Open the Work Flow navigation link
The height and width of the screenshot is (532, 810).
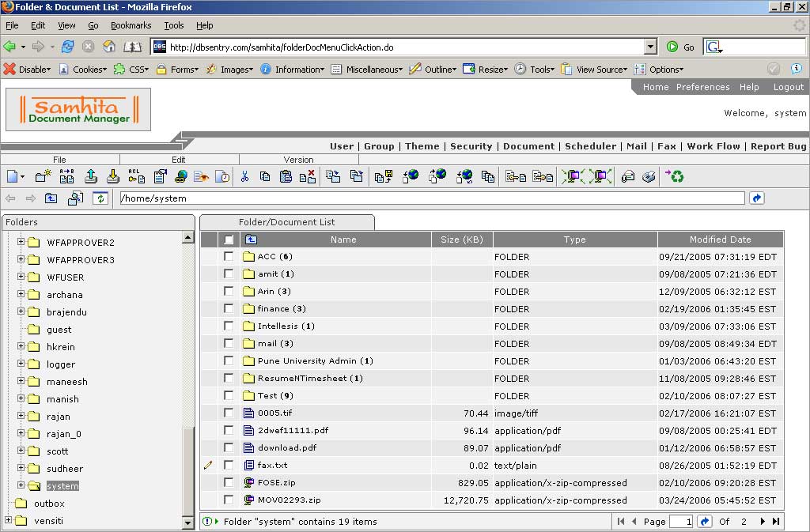tap(713, 146)
